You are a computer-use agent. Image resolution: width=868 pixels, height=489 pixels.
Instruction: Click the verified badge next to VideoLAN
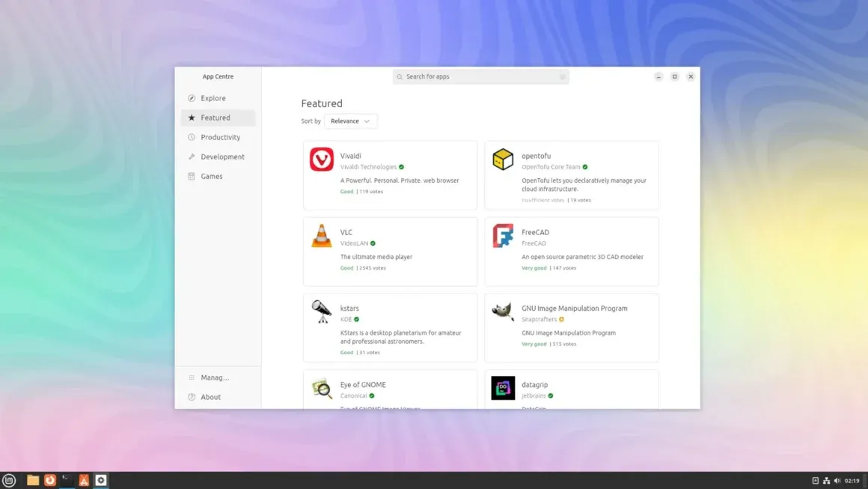pos(373,243)
